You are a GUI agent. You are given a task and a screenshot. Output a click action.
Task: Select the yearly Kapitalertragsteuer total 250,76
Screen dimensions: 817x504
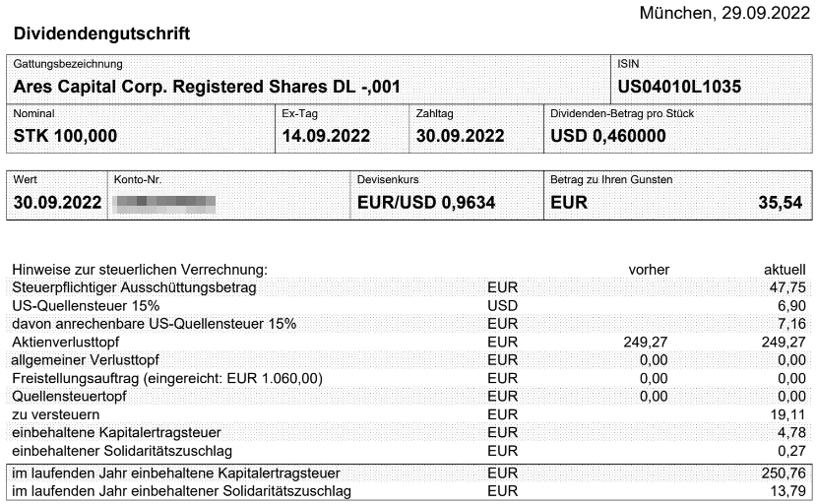784,473
